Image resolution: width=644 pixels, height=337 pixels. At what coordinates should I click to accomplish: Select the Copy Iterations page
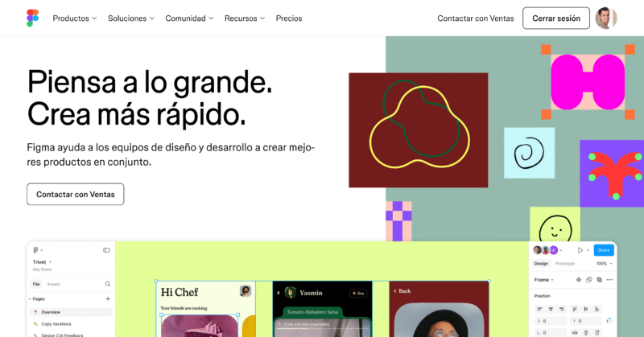pos(56,324)
